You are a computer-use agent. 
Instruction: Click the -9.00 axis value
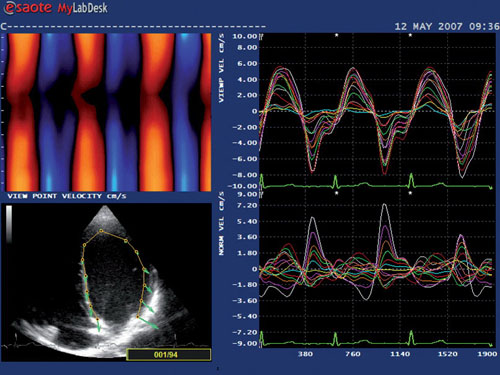[x=245, y=344]
